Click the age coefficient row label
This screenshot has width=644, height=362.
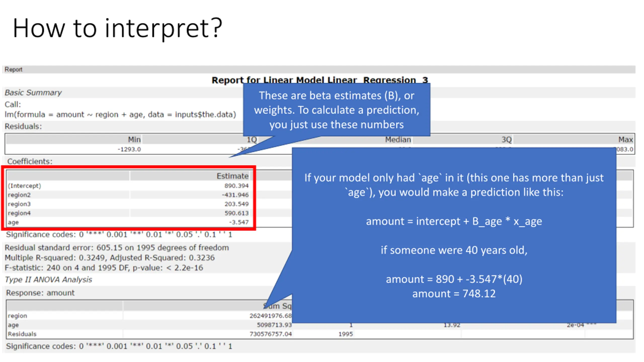13,222
